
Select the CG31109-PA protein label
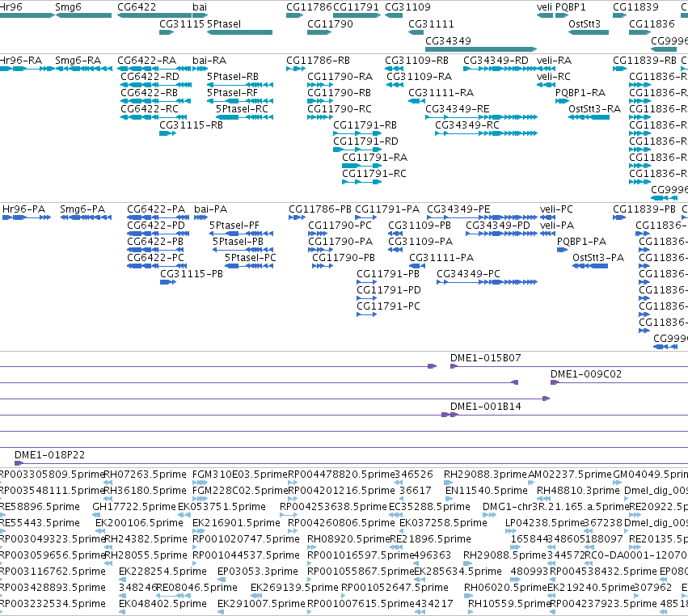420,242
